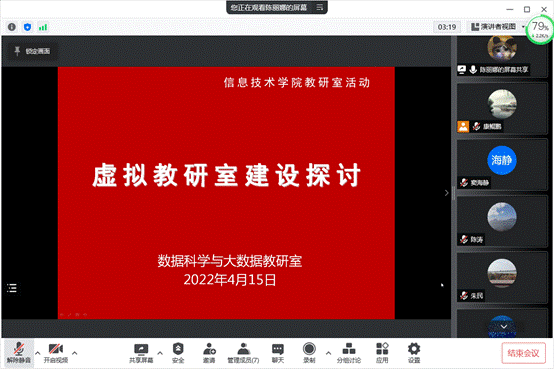554x369 pixels.
Task: Open the 安全 security shield icon
Action: click(x=178, y=353)
